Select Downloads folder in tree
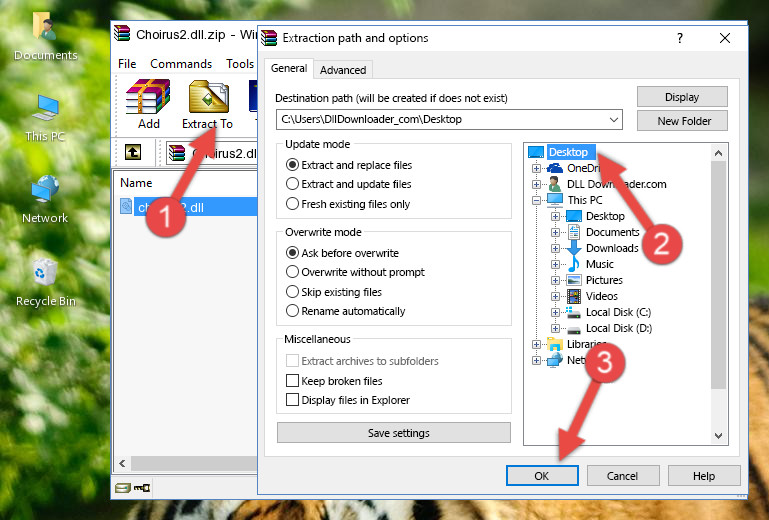 point(612,248)
